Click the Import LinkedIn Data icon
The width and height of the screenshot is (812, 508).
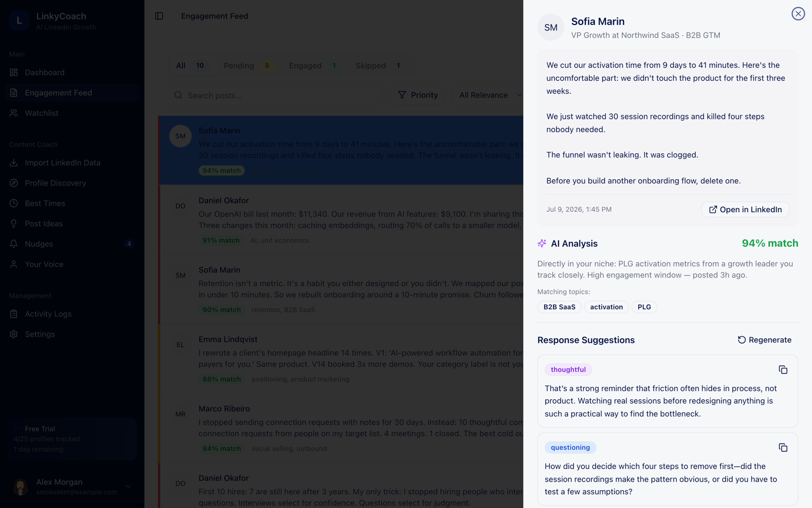click(x=14, y=163)
